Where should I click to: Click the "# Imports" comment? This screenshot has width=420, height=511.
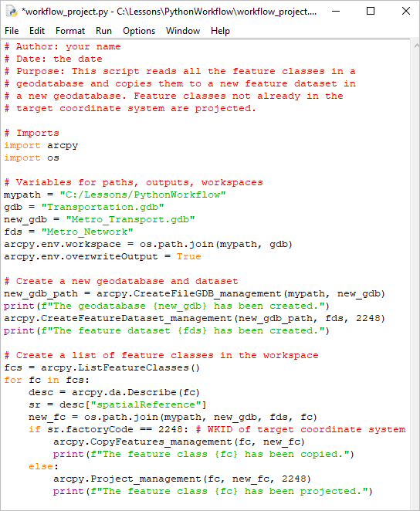32,133
